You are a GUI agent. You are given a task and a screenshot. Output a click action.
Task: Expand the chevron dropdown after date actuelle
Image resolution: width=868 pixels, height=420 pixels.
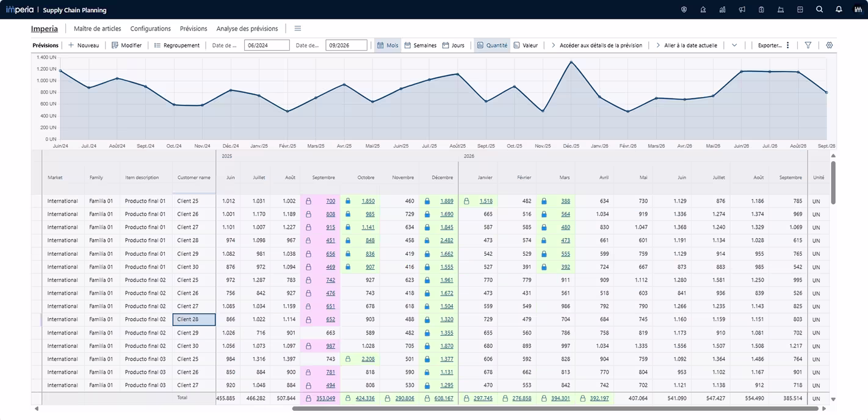(x=734, y=45)
